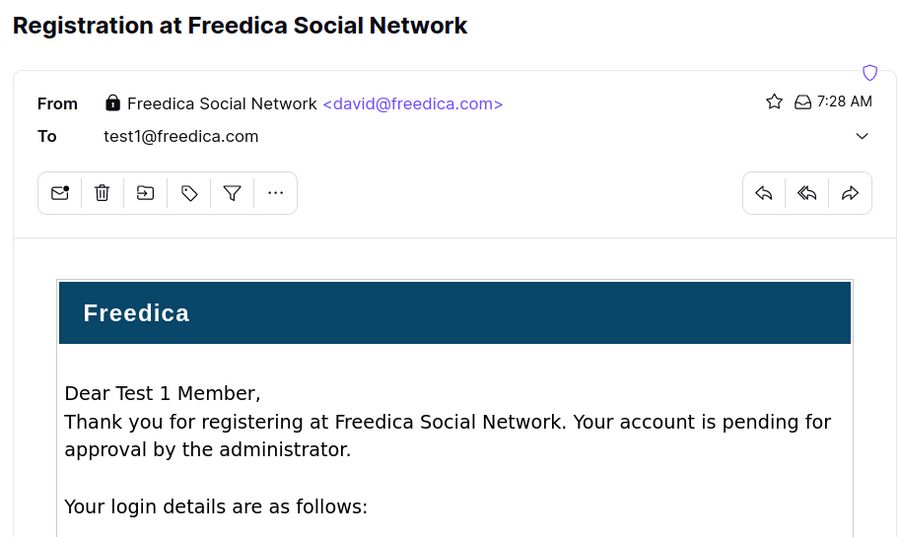Move this email to trash
This screenshot has height=537, width=900.
(102, 193)
